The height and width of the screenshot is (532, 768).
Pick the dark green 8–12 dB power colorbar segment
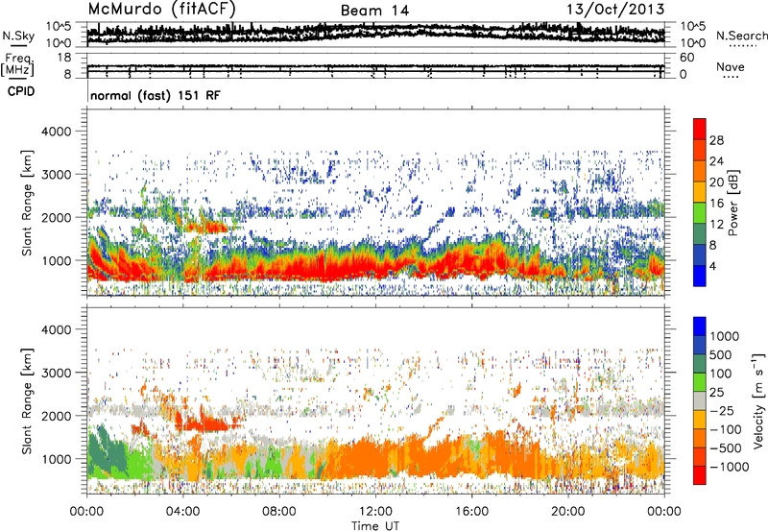coord(700,233)
